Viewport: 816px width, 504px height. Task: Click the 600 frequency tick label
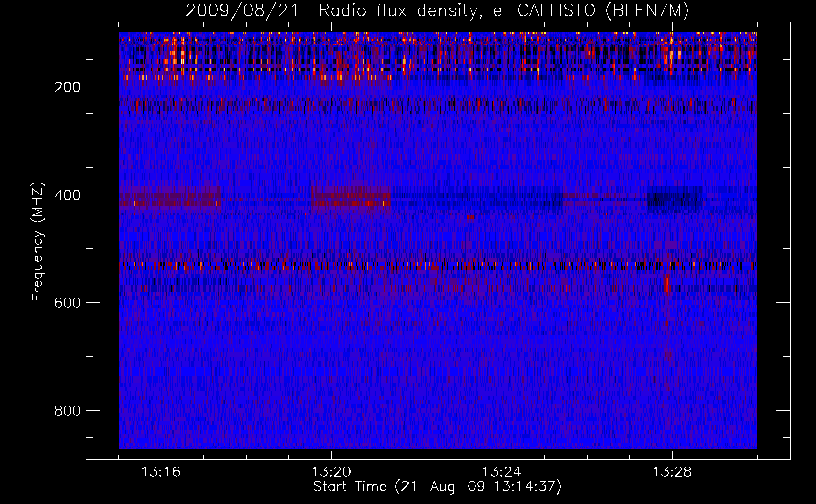pos(68,303)
